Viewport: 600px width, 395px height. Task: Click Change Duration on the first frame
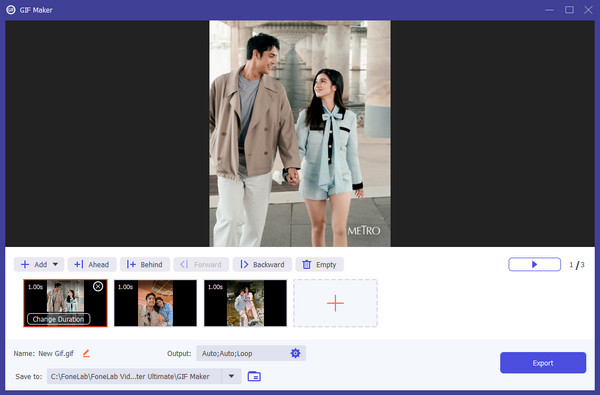(x=59, y=319)
